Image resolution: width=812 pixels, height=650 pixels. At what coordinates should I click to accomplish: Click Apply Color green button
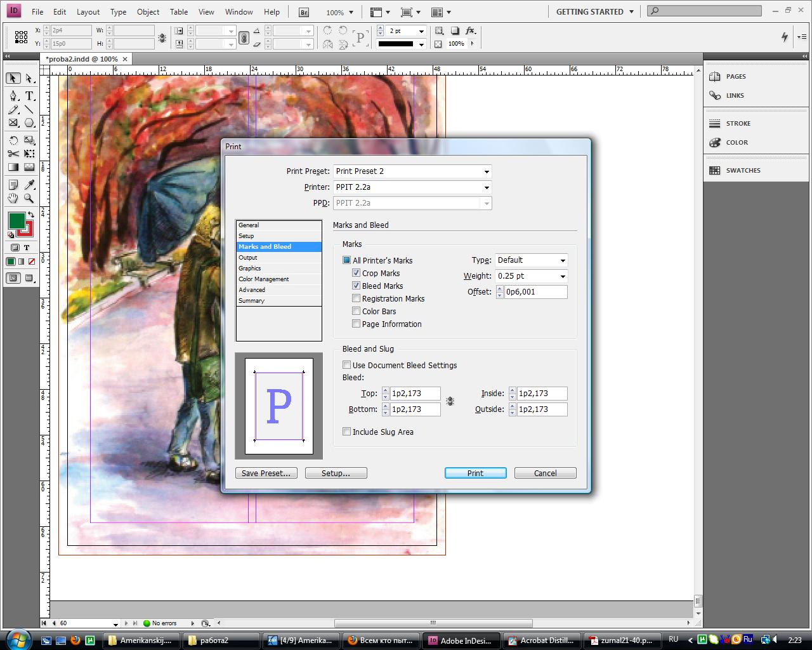click(11, 261)
